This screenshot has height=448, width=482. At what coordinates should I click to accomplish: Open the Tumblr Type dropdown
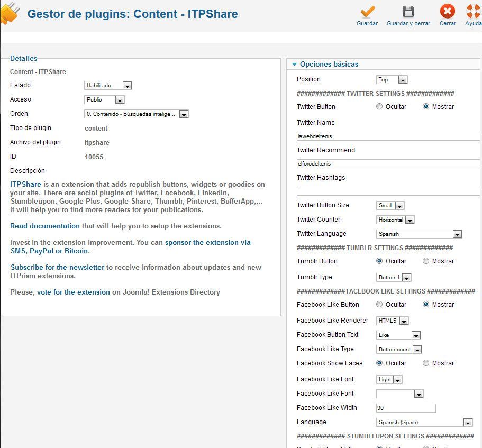pyautogui.click(x=394, y=278)
